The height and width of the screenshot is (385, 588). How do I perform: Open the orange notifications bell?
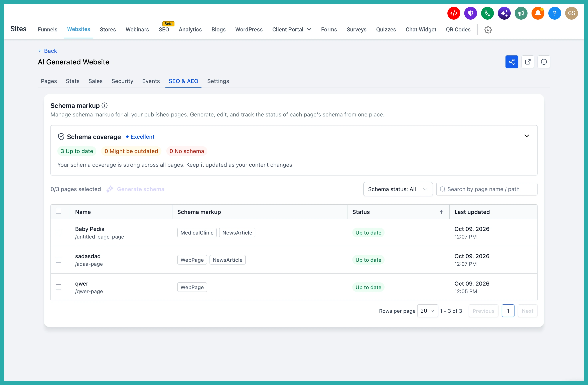[538, 13]
